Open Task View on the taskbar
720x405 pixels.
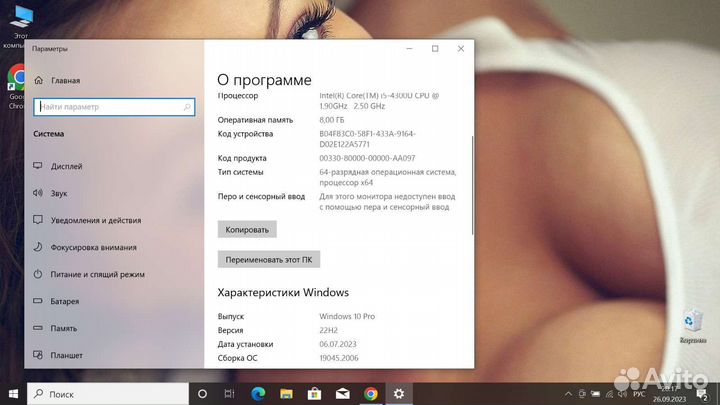tap(229, 394)
